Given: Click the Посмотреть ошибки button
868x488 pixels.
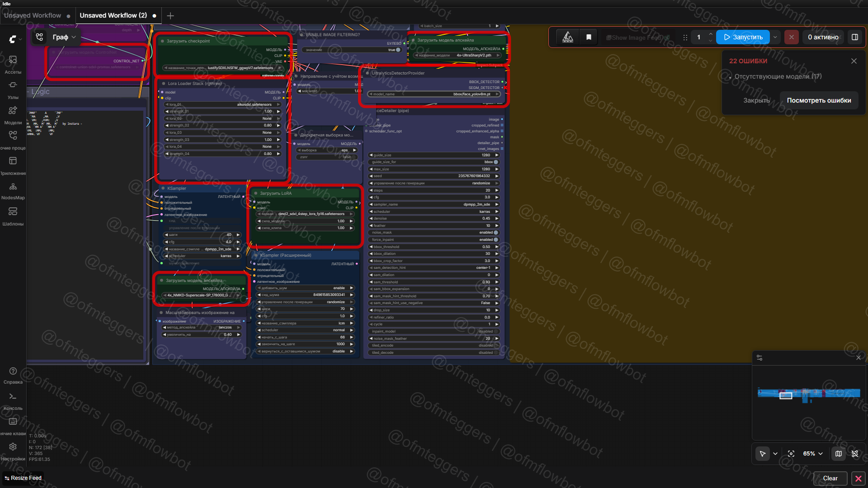Looking at the screenshot, I should coord(819,100).
